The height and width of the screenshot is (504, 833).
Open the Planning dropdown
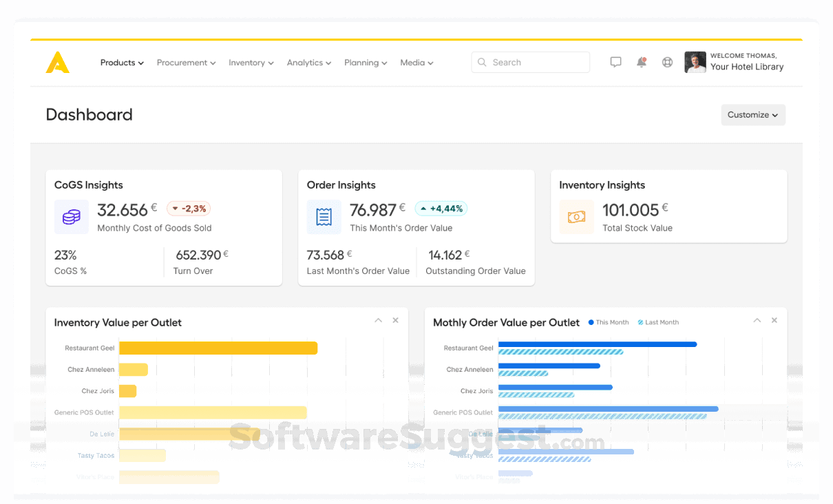tap(365, 63)
